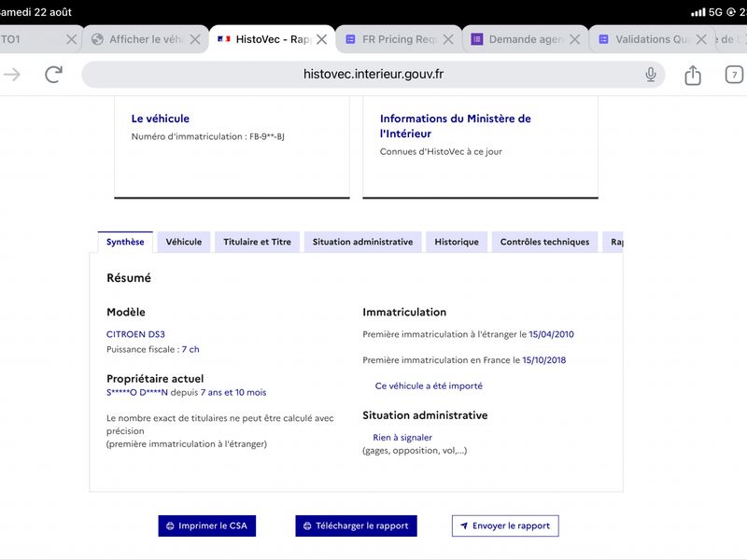Open the tab overview showing 7 tabs
747x560 pixels.
pos(734,75)
